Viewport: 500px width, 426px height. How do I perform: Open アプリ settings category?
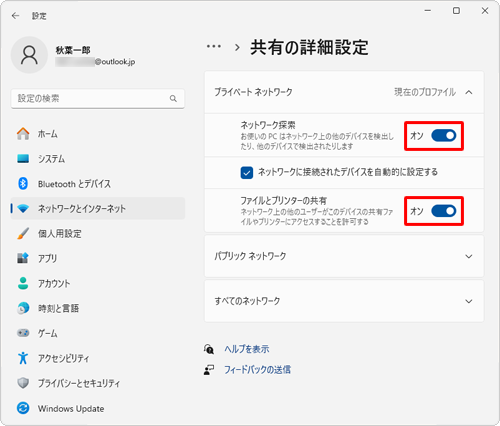(98, 258)
